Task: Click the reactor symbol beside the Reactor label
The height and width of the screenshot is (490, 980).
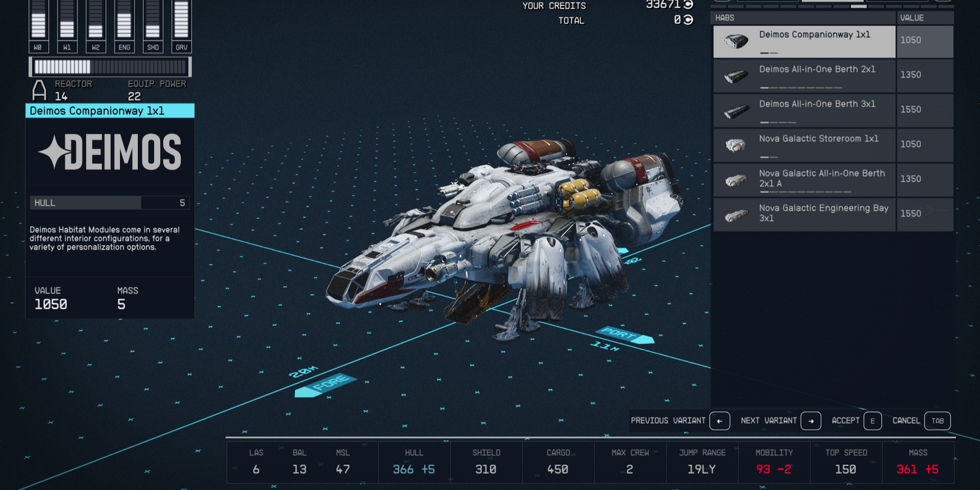Action: coord(40,90)
